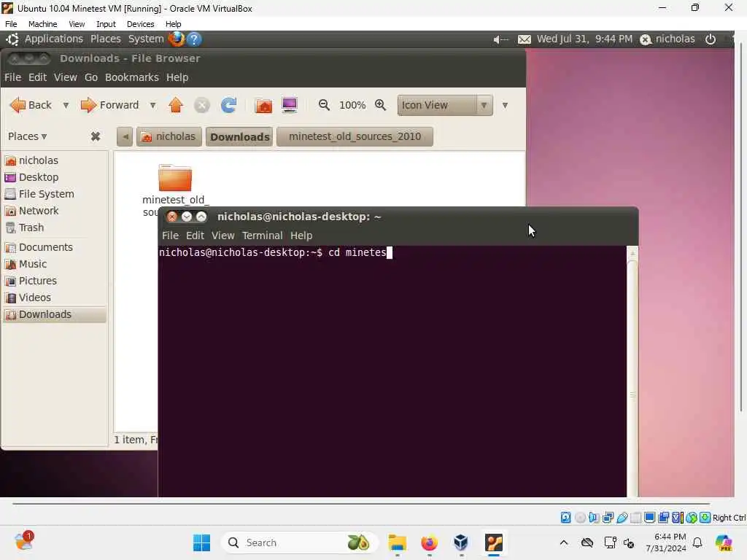Open File menu in File Browser
Image resolution: width=747 pixels, height=560 pixels.
coord(12,77)
